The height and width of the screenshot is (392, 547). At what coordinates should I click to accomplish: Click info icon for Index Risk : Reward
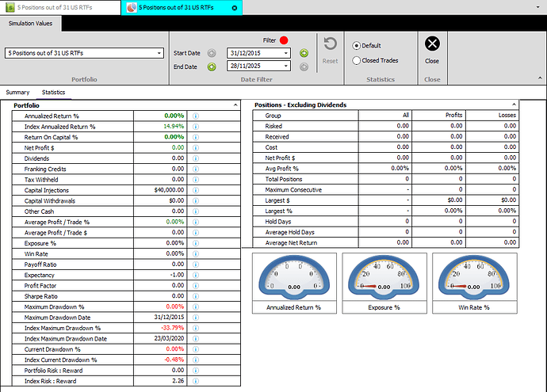(195, 381)
